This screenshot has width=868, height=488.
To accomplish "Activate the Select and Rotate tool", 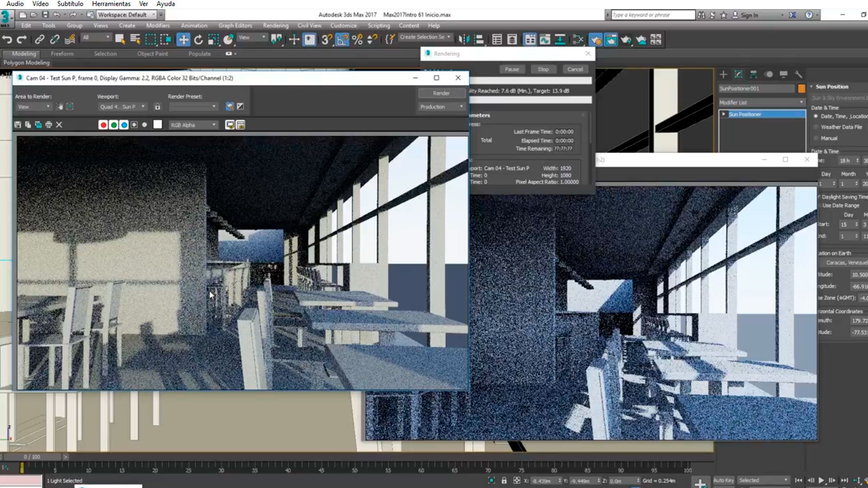I will 198,40.
